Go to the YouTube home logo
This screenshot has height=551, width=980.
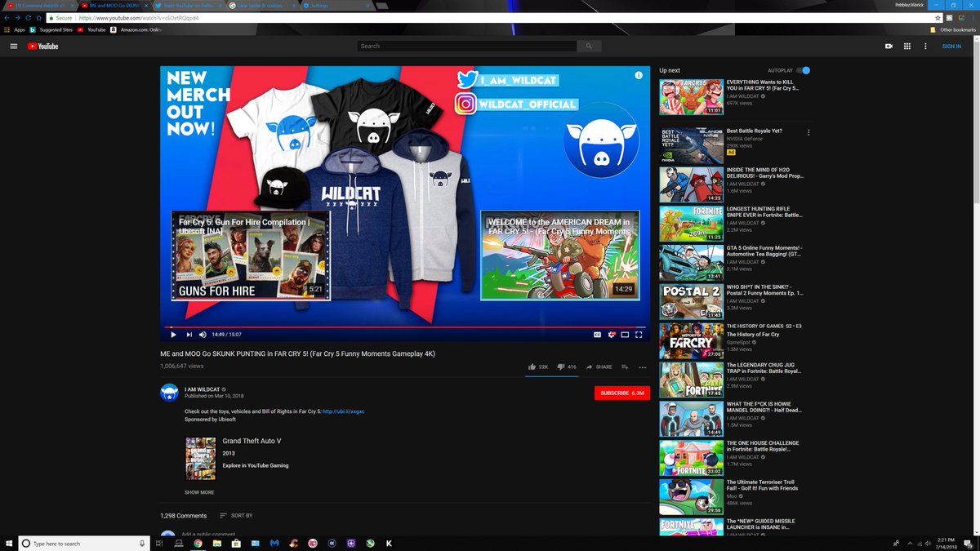click(x=42, y=47)
